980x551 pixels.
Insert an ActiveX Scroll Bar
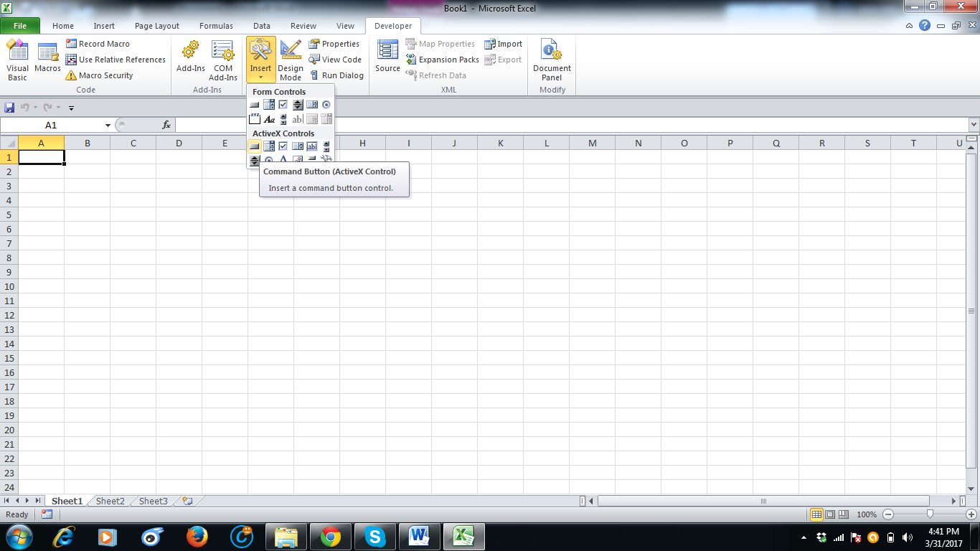(x=326, y=146)
